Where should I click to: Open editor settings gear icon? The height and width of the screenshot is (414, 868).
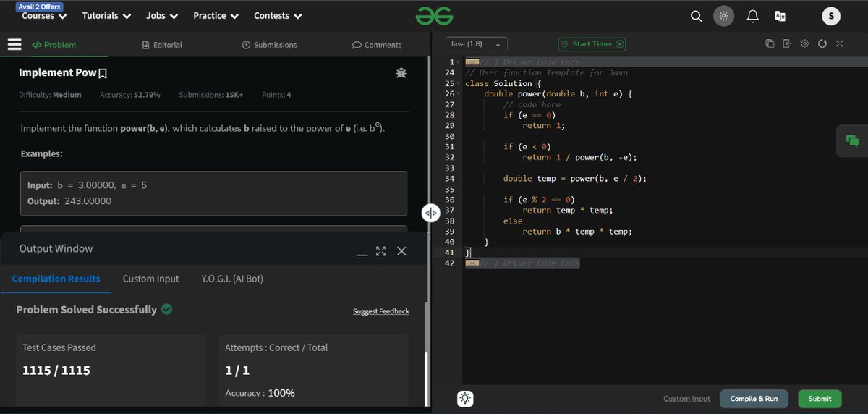(804, 44)
